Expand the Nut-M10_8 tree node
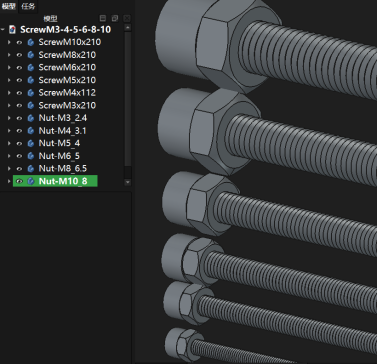This screenshot has width=377, height=364. 9,181
